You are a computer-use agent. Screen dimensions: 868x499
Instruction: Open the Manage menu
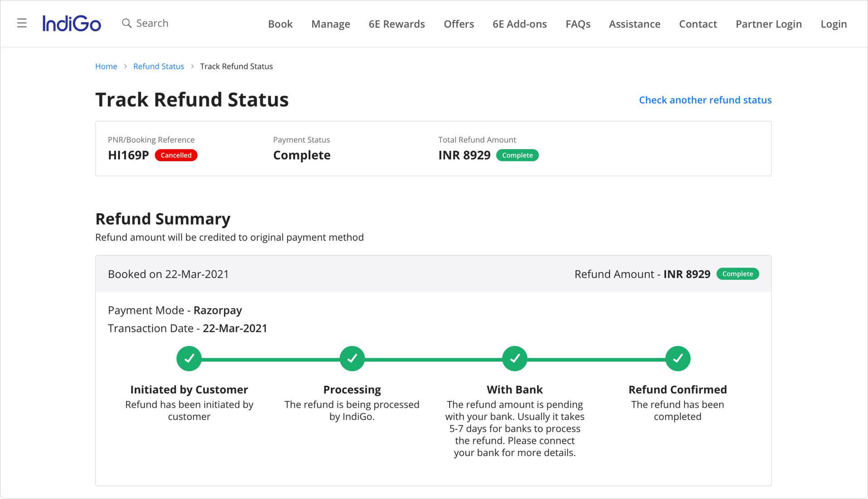pyautogui.click(x=330, y=24)
